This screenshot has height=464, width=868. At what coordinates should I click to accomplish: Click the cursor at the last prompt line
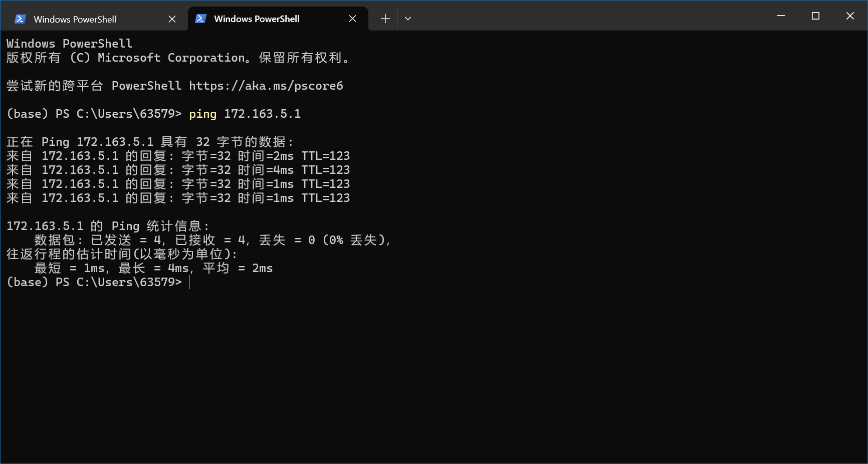[x=189, y=282]
